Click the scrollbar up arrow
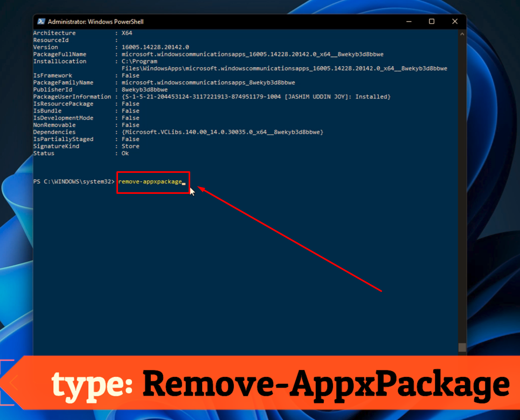The image size is (520, 420). pyautogui.click(x=462, y=34)
